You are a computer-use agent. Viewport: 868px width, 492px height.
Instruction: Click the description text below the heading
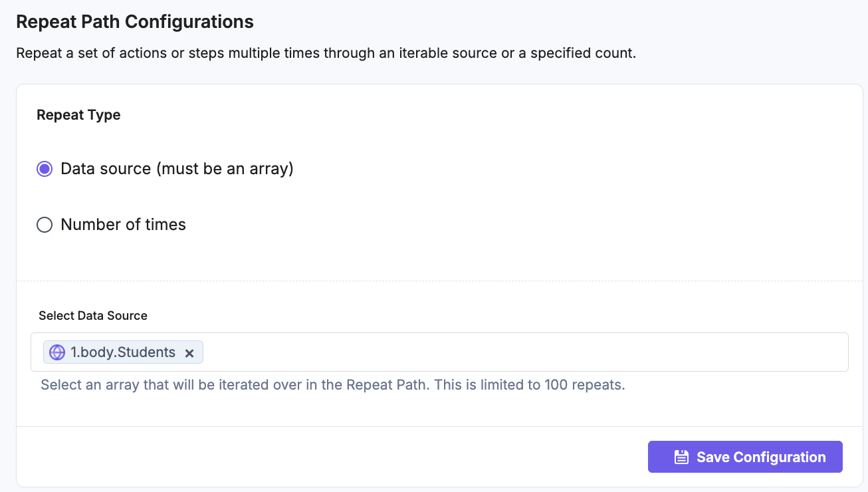coord(326,53)
